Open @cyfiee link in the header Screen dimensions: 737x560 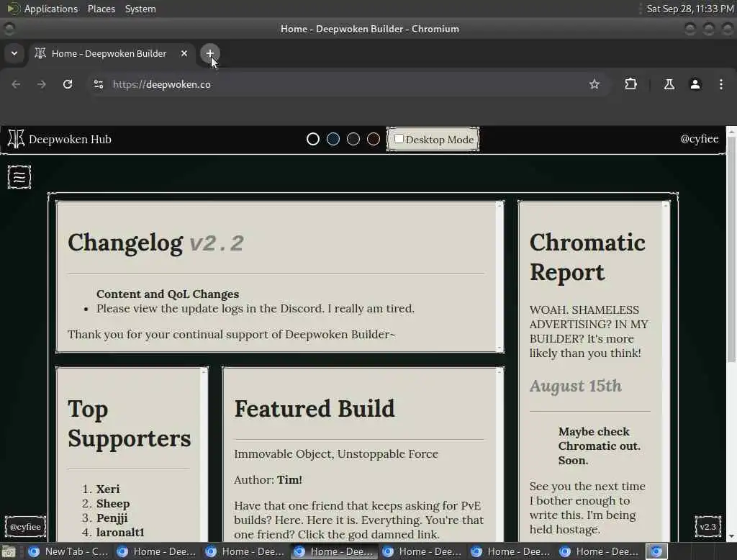pyautogui.click(x=700, y=139)
